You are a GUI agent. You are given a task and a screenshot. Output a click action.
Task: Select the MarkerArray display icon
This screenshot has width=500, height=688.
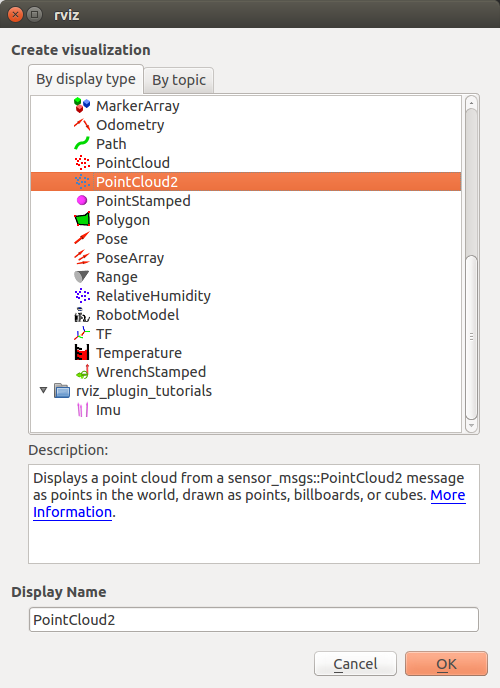click(82, 105)
